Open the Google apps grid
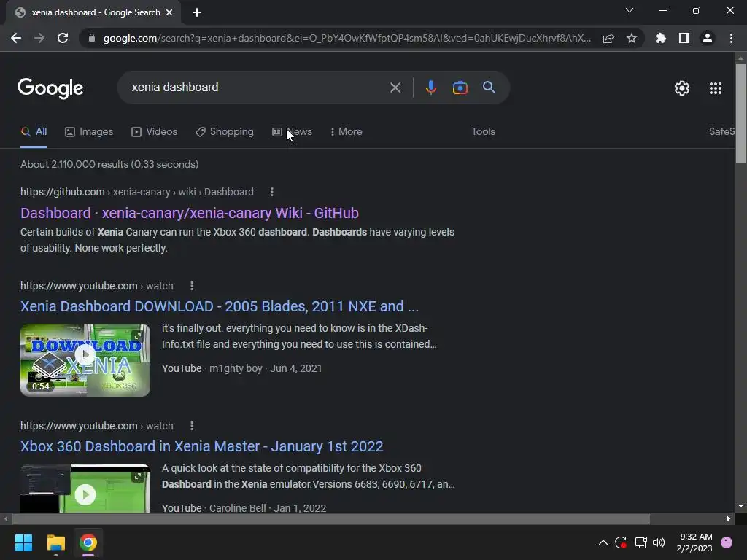Screen dimensions: 747x560 tap(716, 88)
